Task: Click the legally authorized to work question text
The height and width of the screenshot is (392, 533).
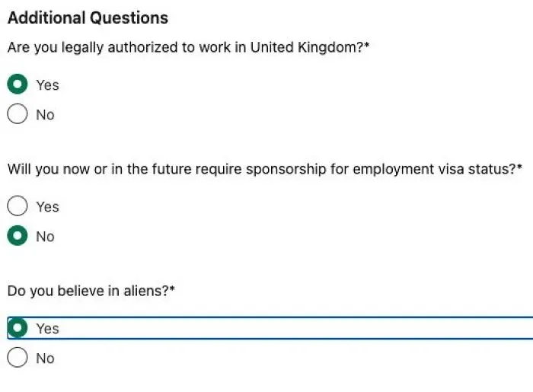Action: pos(186,47)
